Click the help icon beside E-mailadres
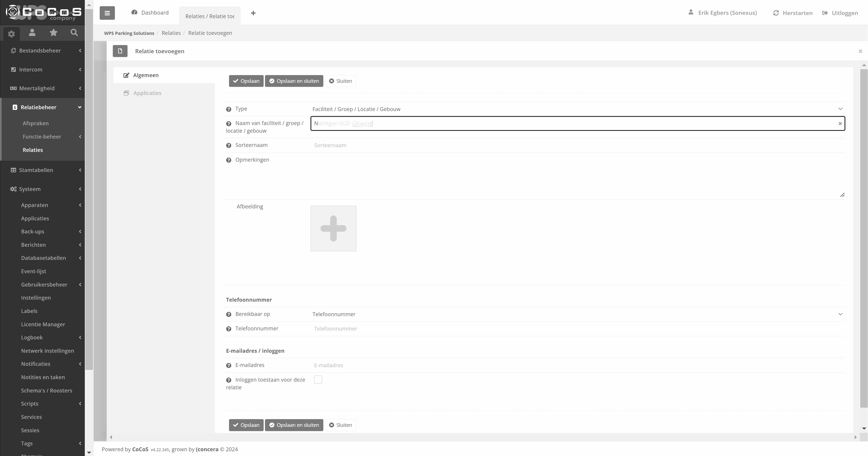 click(x=229, y=365)
